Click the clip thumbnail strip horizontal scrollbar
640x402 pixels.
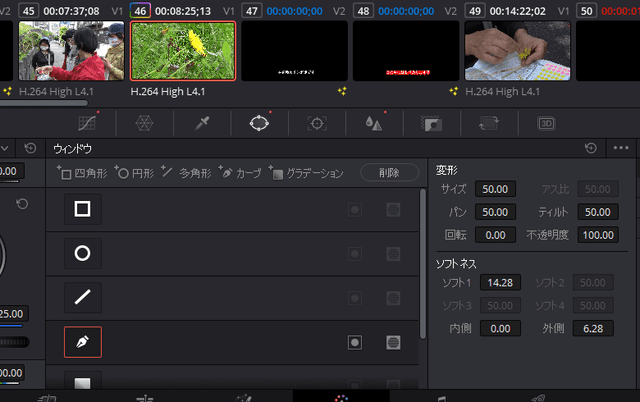point(43,103)
